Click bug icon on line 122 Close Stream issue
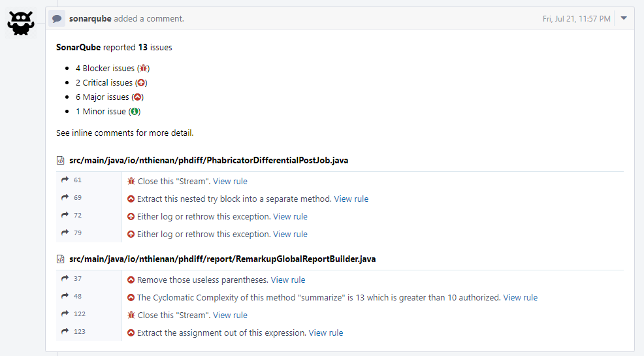 pos(131,315)
